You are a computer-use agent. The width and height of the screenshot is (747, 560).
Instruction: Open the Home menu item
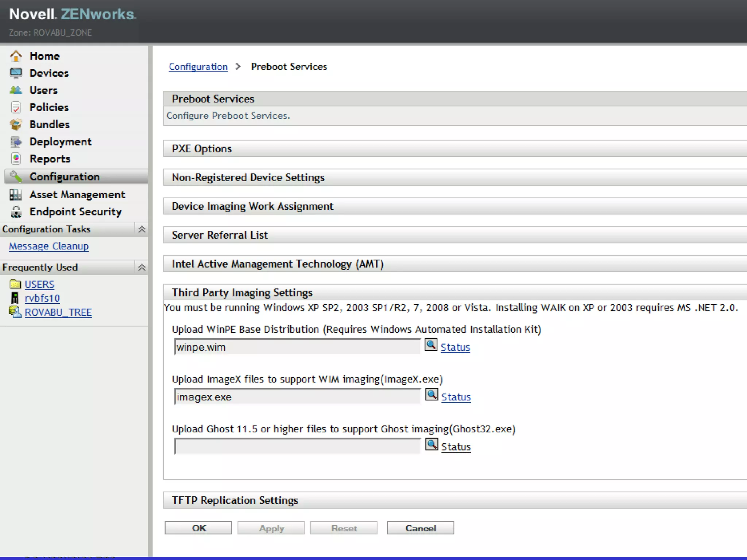44,56
